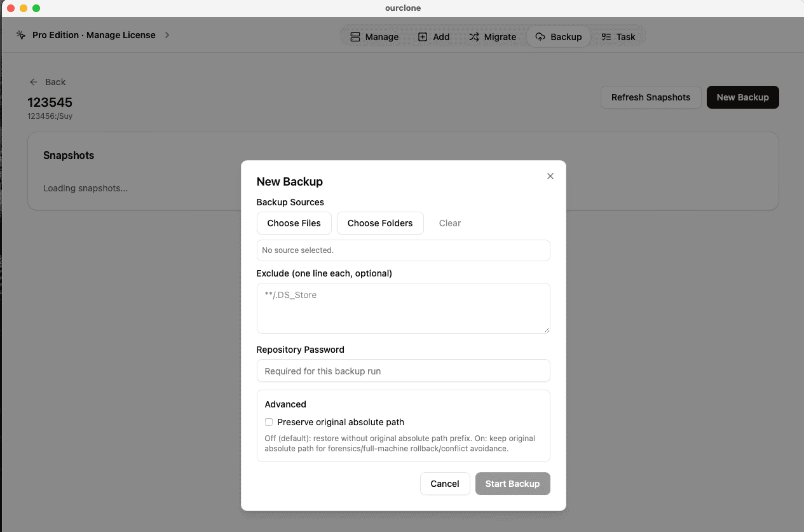Viewport: 804px width, 532px height.
Task: Open a new backup with New Backup button
Action: point(742,97)
